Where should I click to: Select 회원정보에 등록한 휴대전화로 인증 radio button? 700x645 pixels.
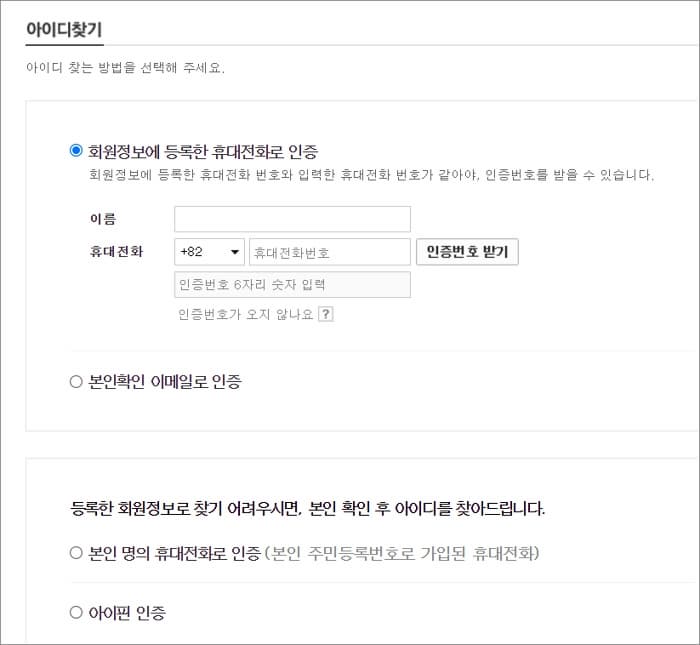tap(76, 150)
